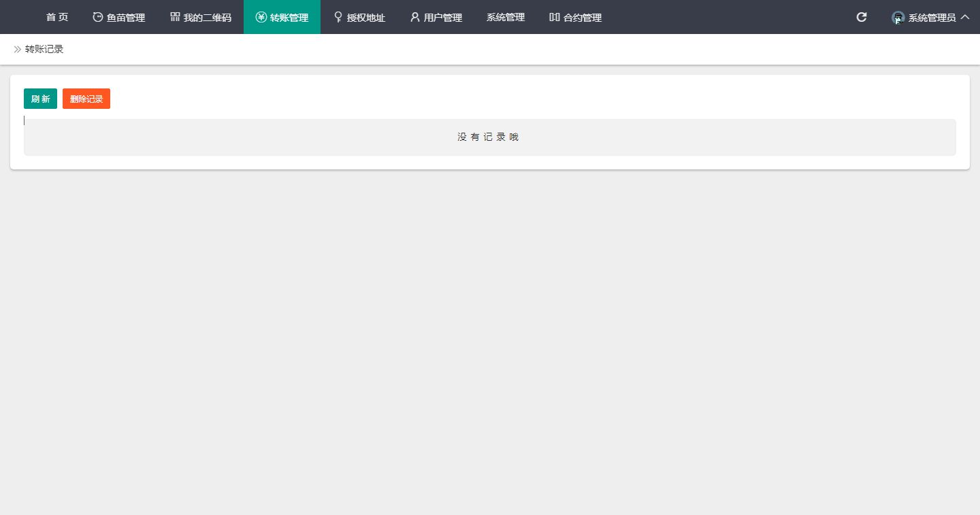Click the QR code icon beside 我的二维码
The image size is (980, 515).
coord(174,16)
